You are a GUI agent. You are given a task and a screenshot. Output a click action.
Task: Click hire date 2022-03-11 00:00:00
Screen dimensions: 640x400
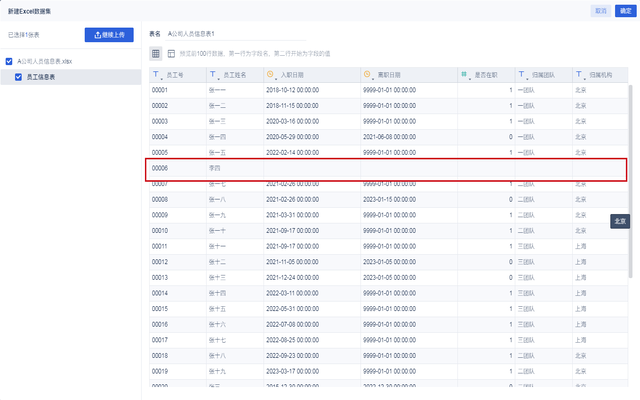(x=293, y=293)
